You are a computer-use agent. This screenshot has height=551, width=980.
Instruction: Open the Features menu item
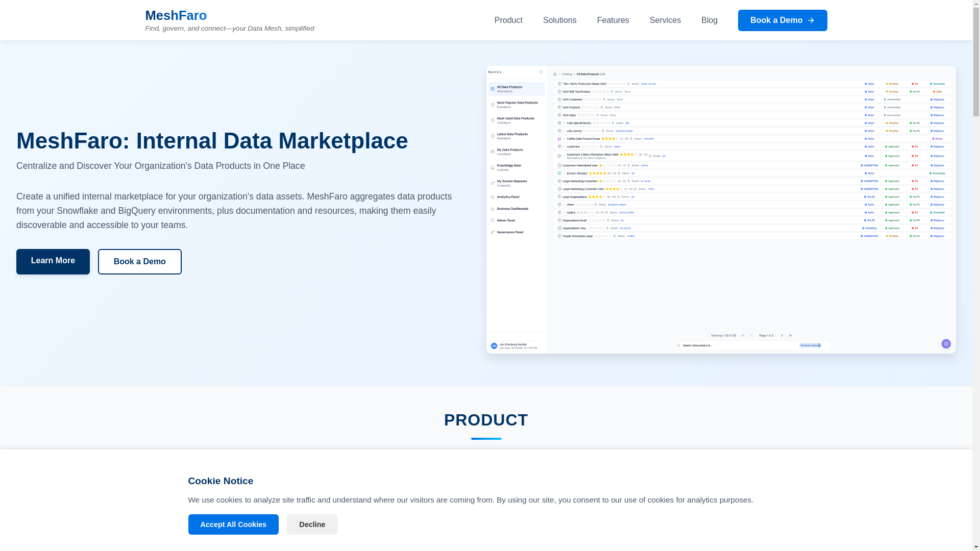pyautogui.click(x=613, y=20)
